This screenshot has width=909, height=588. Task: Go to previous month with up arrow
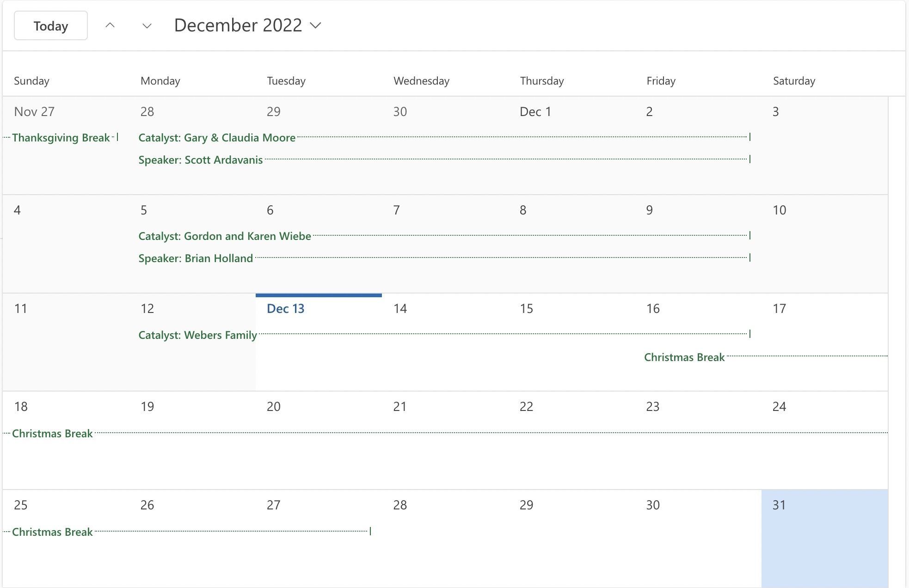(110, 25)
